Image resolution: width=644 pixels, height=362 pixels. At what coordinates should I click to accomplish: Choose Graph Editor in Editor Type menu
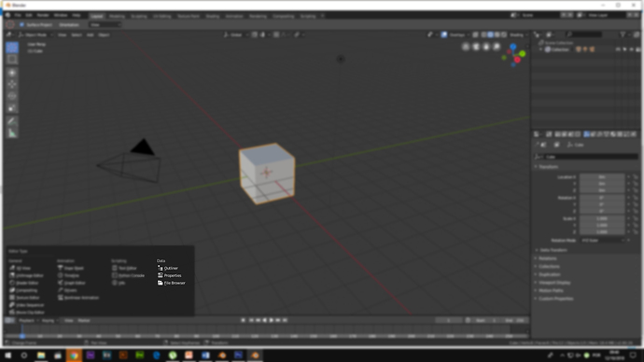(x=72, y=283)
